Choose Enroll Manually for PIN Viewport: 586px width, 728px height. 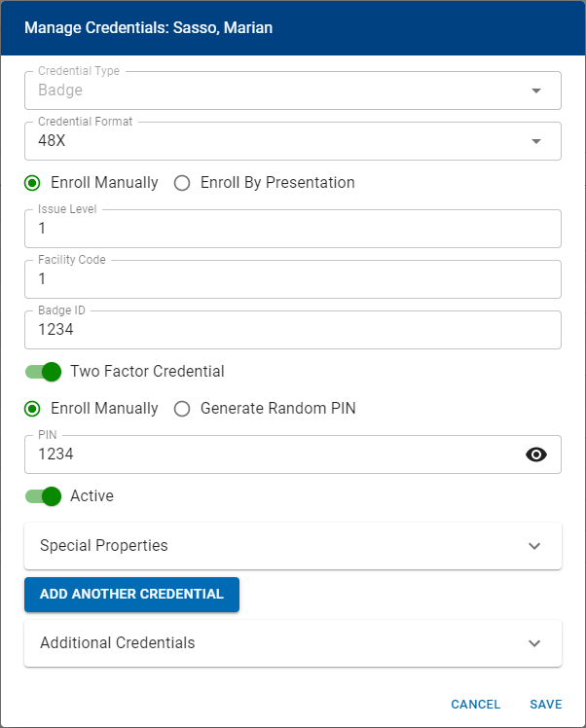pos(33,409)
